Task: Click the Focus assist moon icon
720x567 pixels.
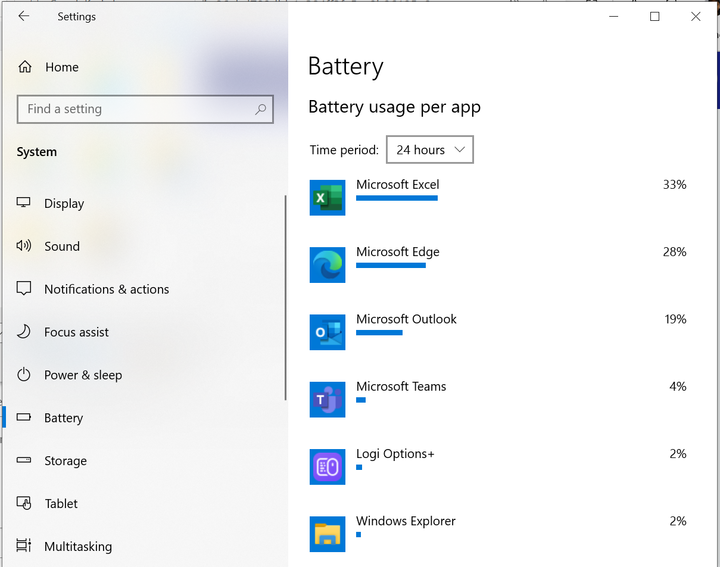Action: (x=23, y=331)
